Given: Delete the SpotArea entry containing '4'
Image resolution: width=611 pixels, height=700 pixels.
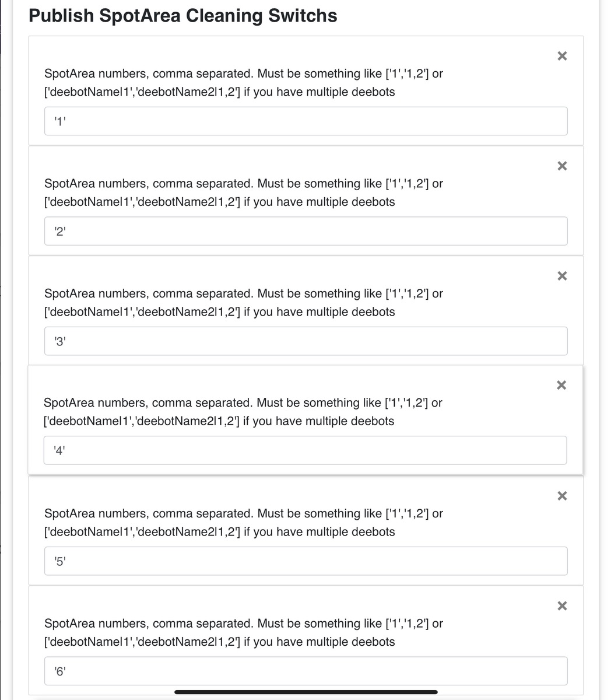Looking at the screenshot, I should 561,385.
